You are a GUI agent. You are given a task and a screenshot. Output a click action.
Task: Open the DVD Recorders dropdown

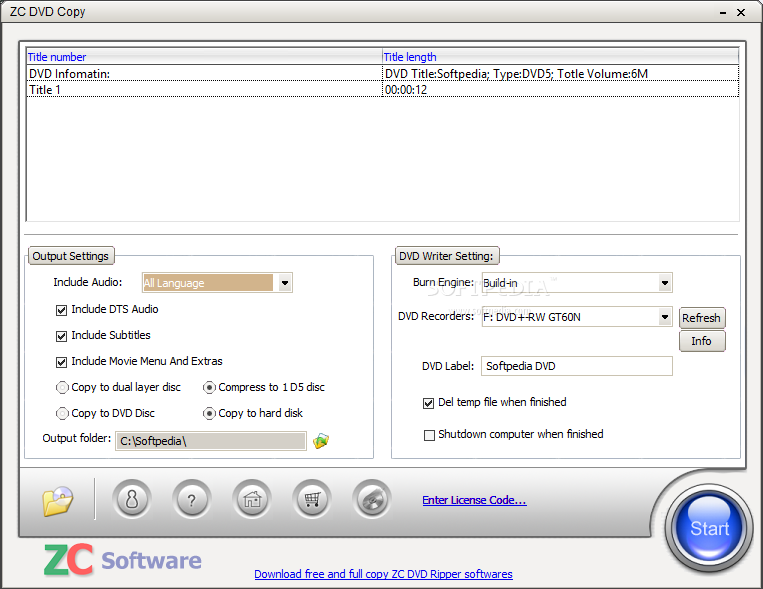click(665, 317)
